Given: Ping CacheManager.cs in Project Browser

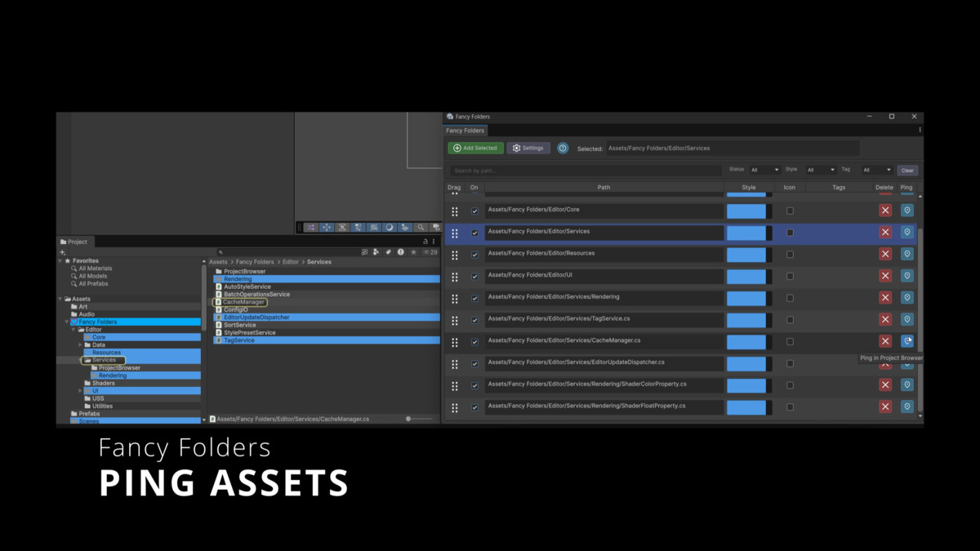Looking at the screenshot, I should coord(906,341).
